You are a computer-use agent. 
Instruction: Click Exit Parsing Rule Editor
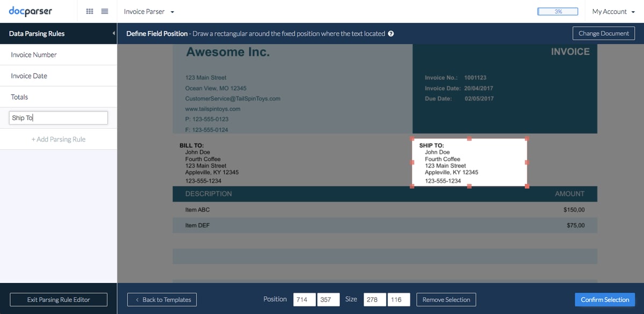tap(58, 300)
